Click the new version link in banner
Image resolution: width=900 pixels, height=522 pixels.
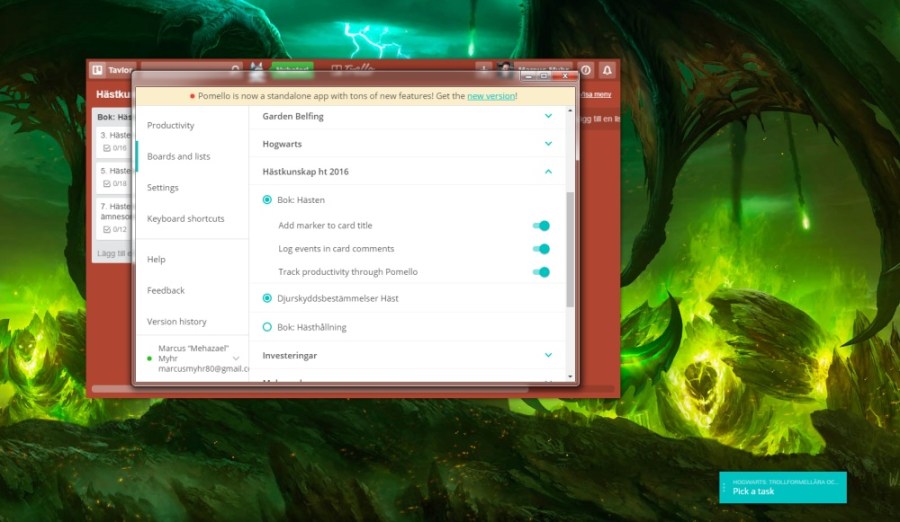pos(491,96)
